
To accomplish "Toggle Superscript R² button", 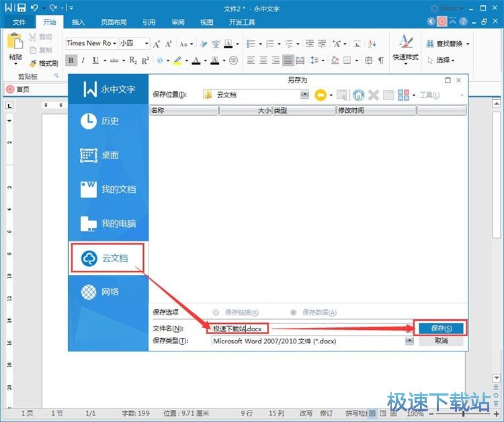I will [x=145, y=60].
